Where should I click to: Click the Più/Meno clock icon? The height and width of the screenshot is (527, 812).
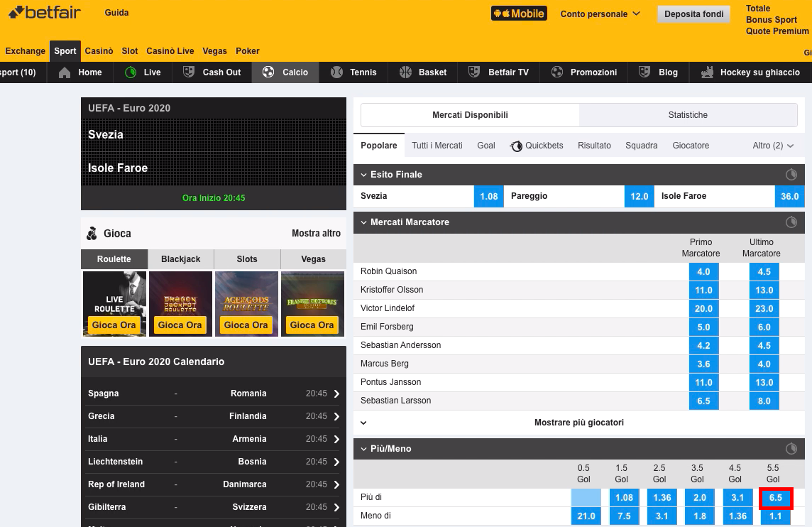[x=791, y=449]
